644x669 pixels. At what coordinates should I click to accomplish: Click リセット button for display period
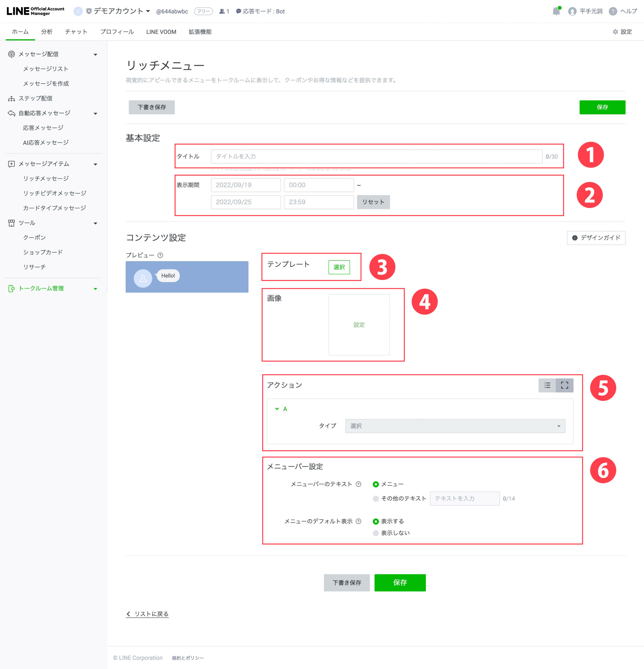pyautogui.click(x=373, y=202)
